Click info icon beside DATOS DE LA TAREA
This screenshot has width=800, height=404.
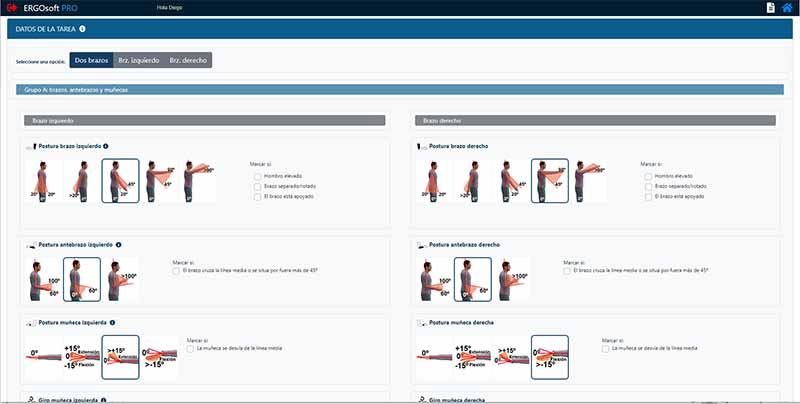(82, 29)
